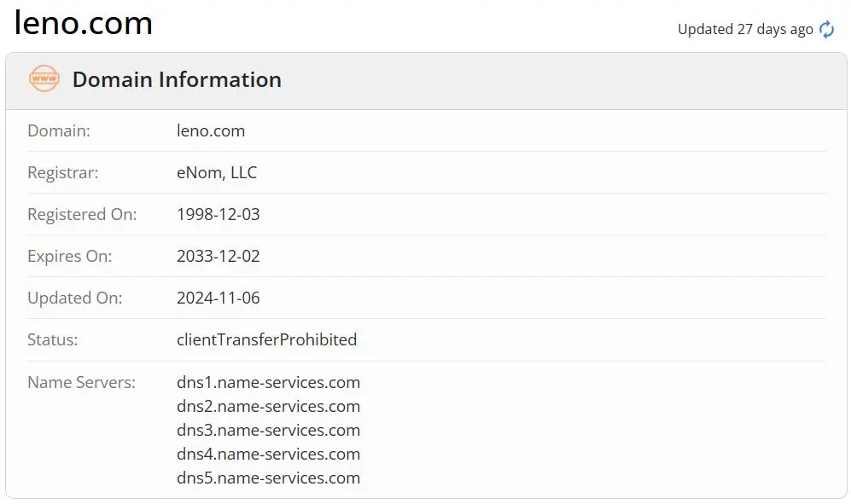Click the "Registered On:" label
Image resolution: width=851 pixels, height=504 pixels.
click(82, 215)
